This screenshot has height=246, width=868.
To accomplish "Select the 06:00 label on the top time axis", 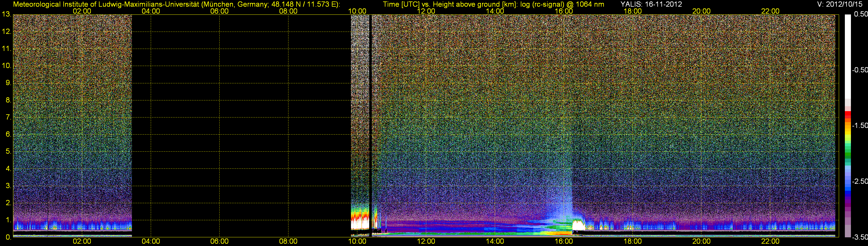I will tap(219, 11).
